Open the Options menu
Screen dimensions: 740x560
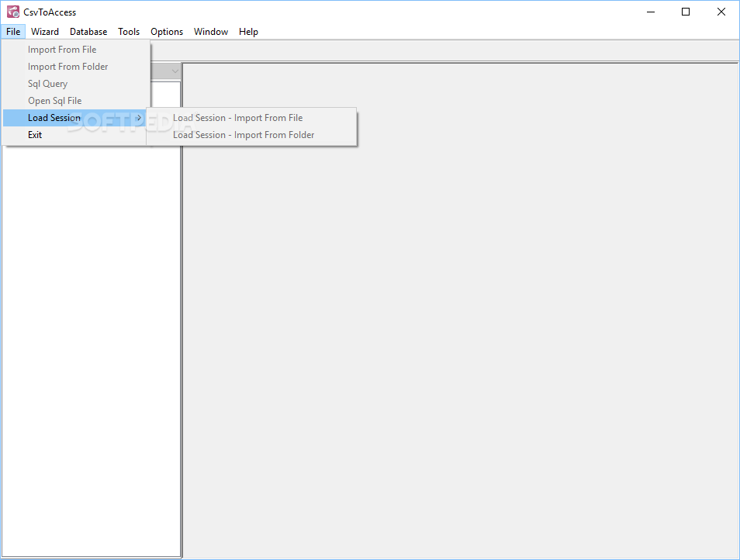(x=167, y=32)
